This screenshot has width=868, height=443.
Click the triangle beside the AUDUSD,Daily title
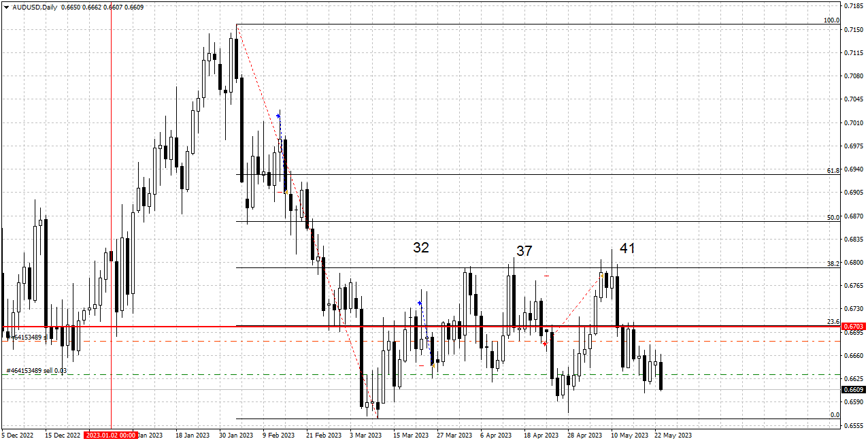[x=6, y=7]
